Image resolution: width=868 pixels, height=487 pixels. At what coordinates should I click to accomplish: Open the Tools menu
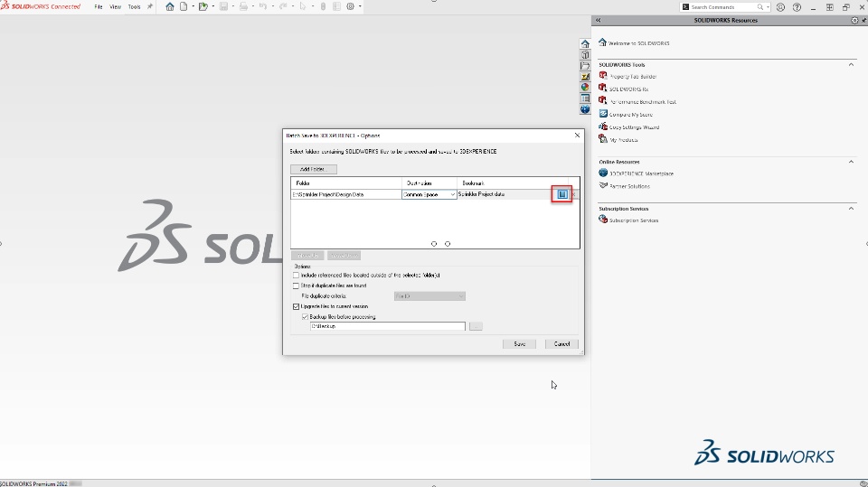134,6
